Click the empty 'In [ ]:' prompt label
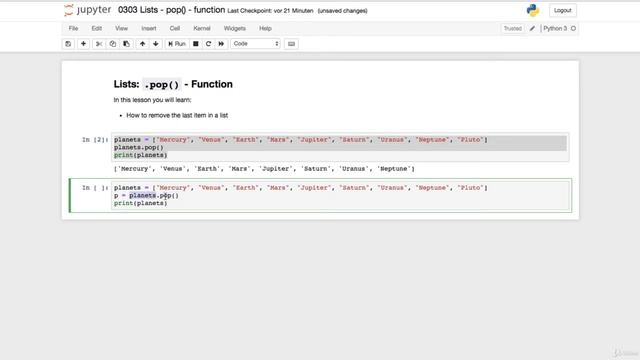The height and width of the screenshot is (360, 640). pyautogui.click(x=95, y=188)
